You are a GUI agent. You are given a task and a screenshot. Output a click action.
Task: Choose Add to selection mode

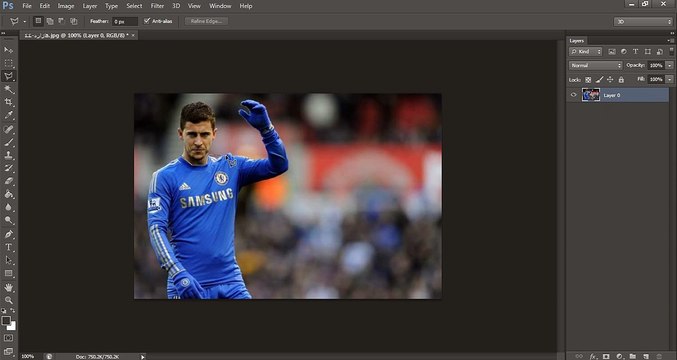click(50, 21)
